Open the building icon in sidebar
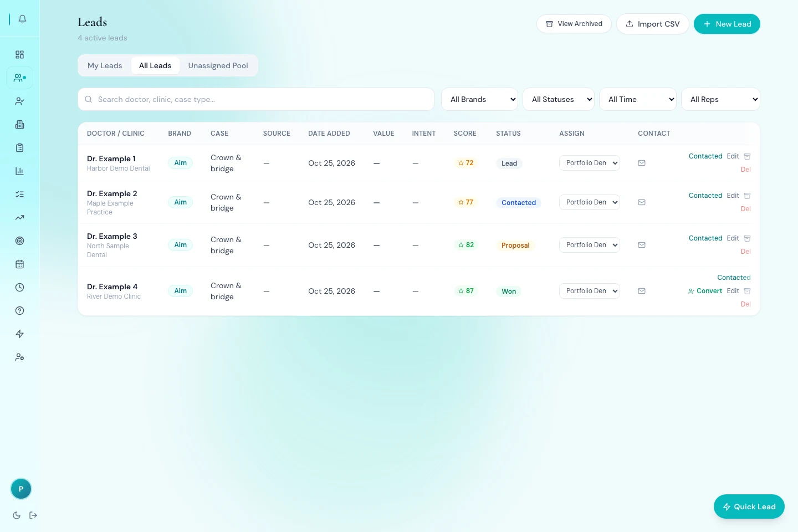Viewport: 798px width, 532px height. [19, 124]
